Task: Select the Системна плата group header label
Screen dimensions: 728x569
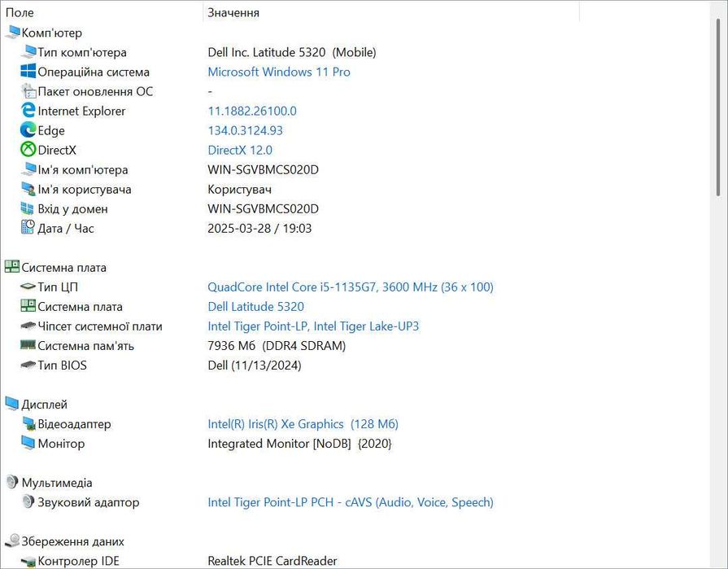Action: click(x=63, y=268)
